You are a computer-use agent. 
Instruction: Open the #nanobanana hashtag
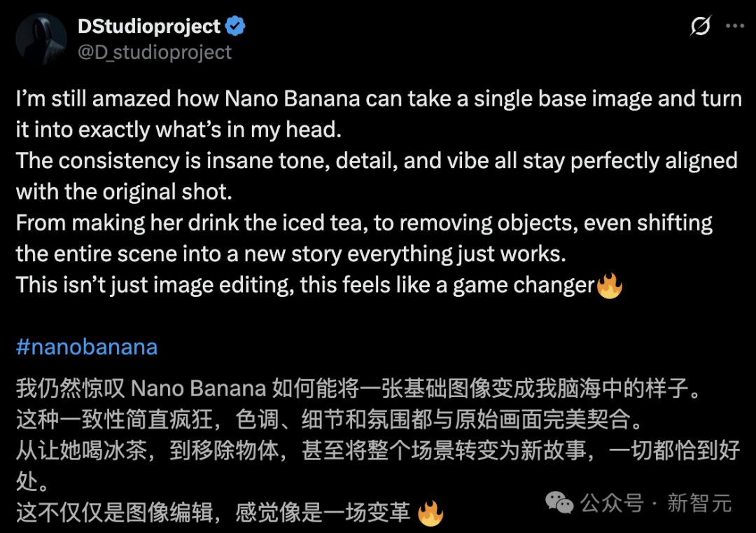(87, 347)
